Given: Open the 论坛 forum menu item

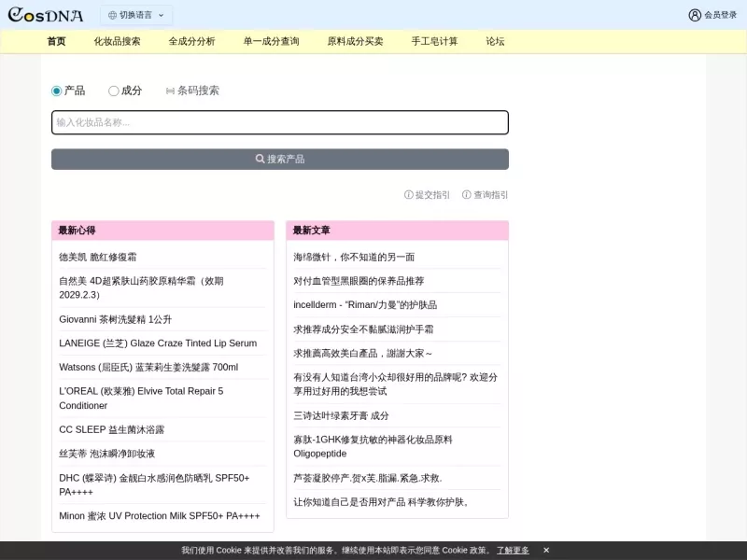Looking at the screenshot, I should [x=495, y=41].
